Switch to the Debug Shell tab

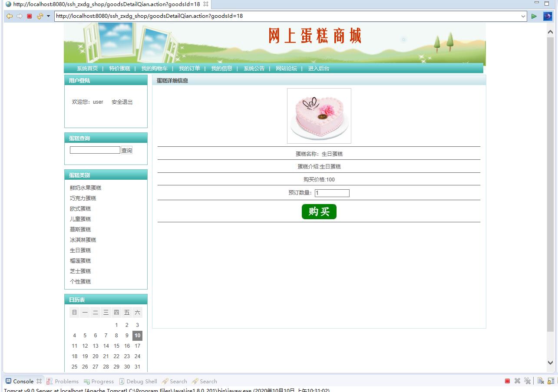[141, 381]
